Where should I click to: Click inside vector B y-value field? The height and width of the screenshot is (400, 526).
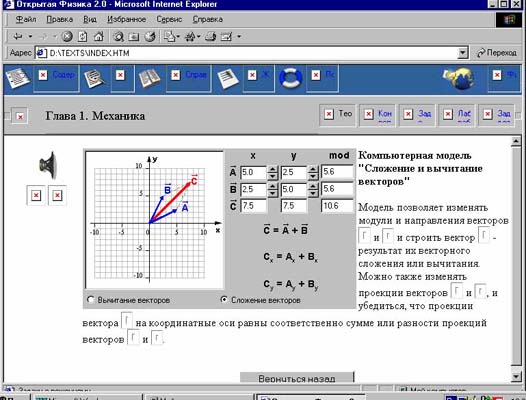(x=293, y=189)
